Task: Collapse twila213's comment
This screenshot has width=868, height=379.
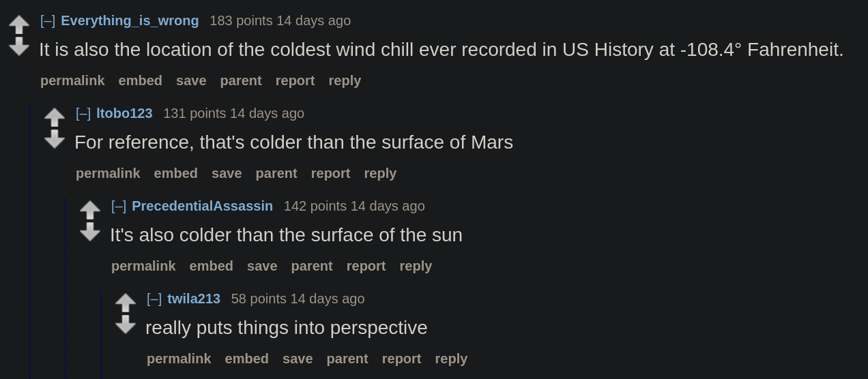Action: pyautogui.click(x=154, y=299)
